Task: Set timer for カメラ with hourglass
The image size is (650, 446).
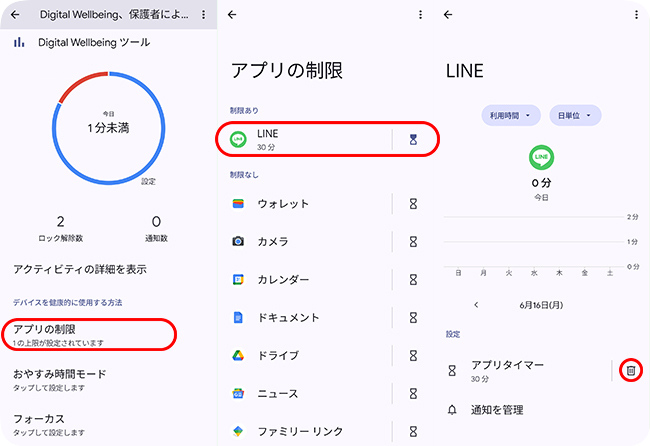Action: tap(413, 242)
